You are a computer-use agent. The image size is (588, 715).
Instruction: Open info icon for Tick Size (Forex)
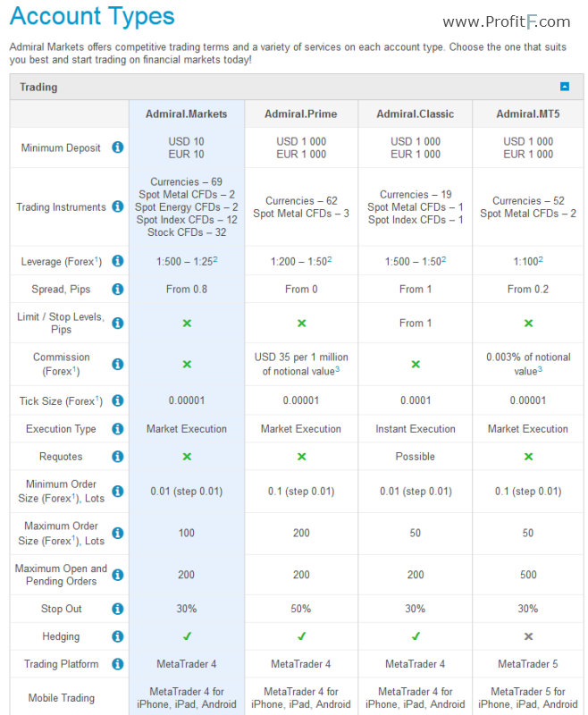coord(118,400)
